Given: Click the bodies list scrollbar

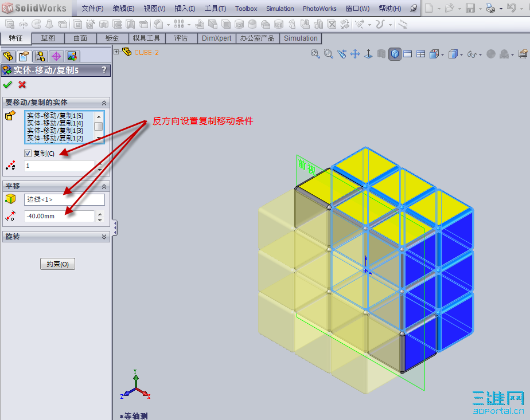Looking at the screenshot, I should [98, 127].
